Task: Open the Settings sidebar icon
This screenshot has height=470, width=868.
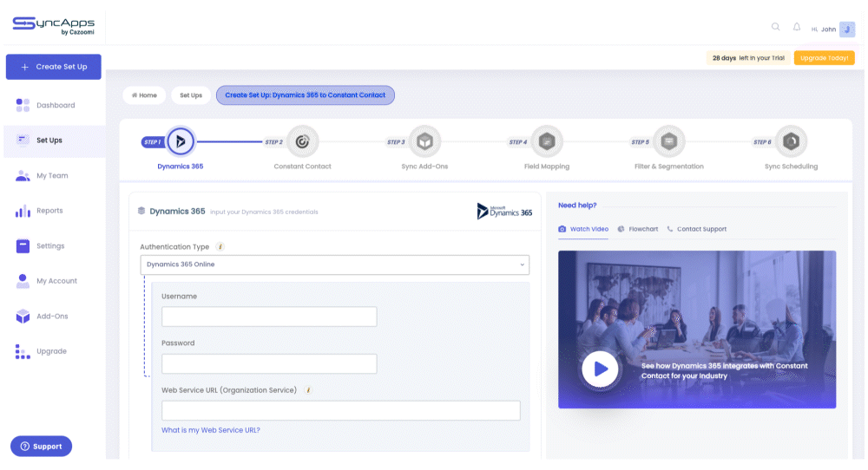Action: click(23, 246)
